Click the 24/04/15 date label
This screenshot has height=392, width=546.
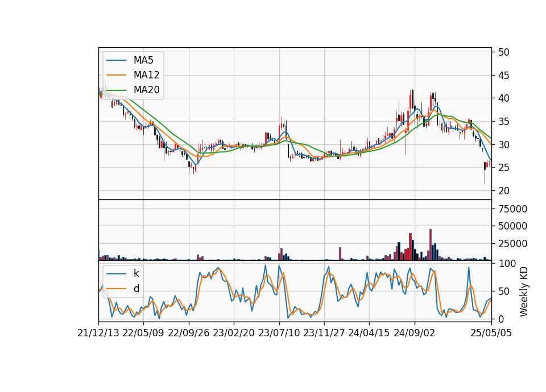click(369, 333)
